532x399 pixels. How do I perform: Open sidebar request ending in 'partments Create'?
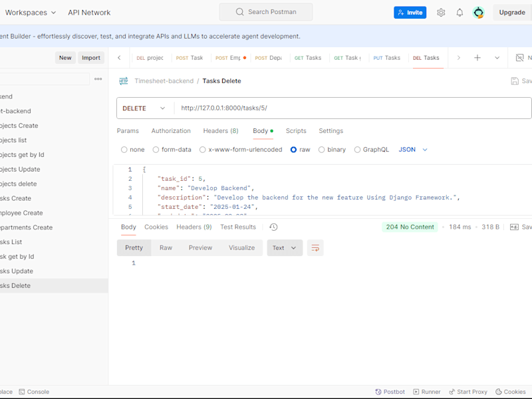(54, 227)
